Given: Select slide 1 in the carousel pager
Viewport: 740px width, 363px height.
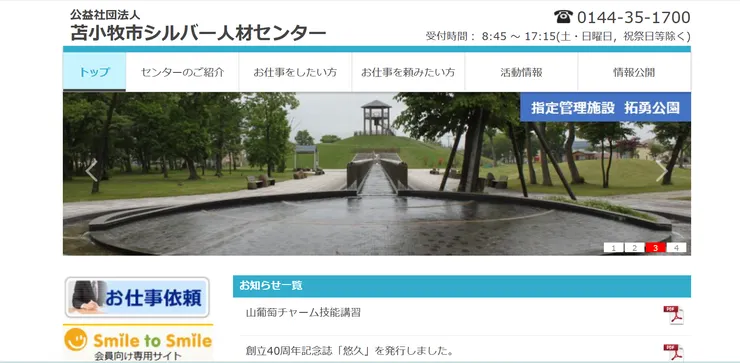Looking at the screenshot, I should [614, 248].
